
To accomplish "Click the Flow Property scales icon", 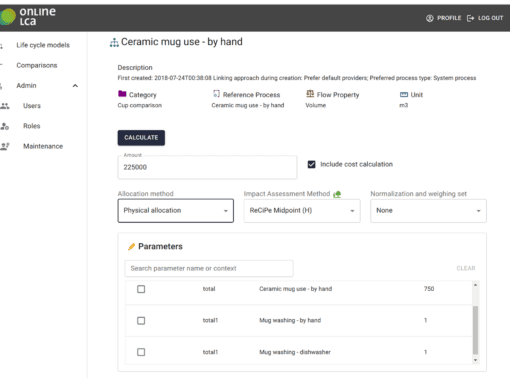I will (x=310, y=94).
